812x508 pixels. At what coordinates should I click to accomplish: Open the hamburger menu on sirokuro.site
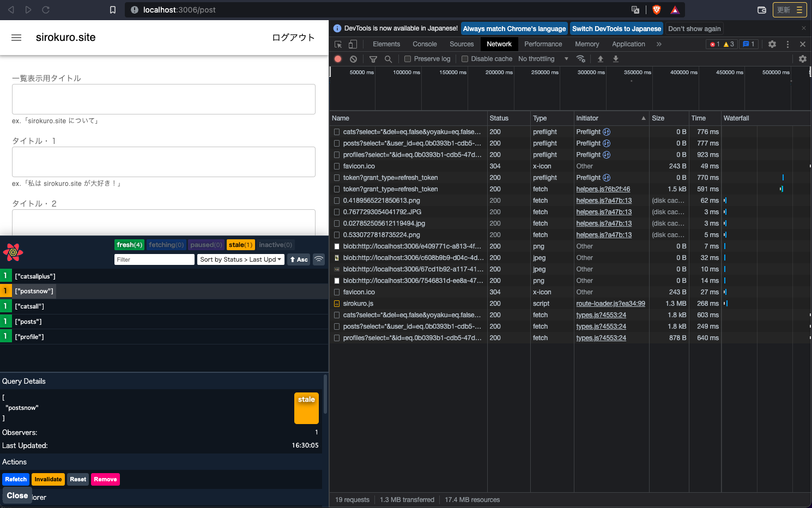click(x=16, y=38)
